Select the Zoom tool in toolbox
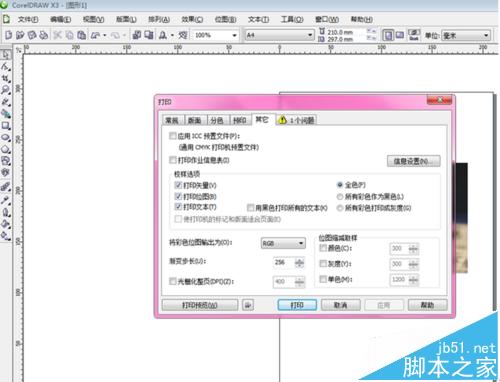Screen dimensions: 500x382 click(6, 90)
